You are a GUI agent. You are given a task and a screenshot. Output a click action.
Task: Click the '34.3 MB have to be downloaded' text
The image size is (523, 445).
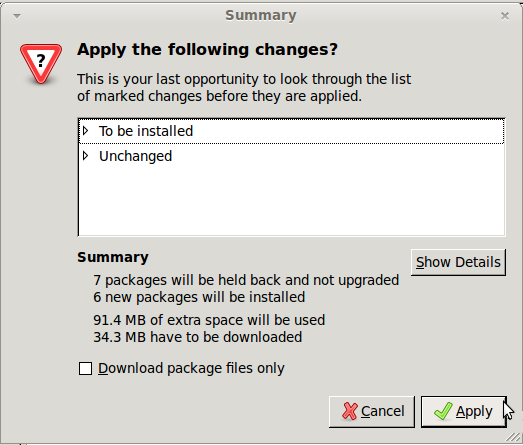(197, 337)
